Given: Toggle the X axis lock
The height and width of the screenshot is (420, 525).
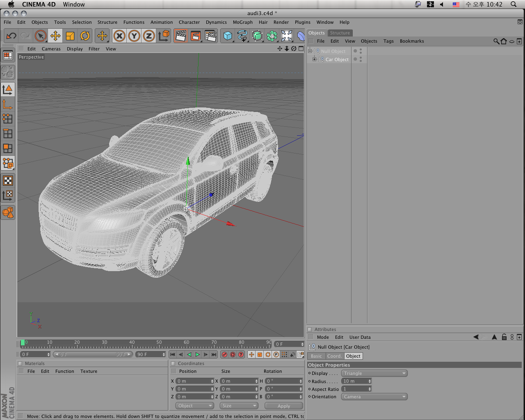Looking at the screenshot, I should coord(119,36).
